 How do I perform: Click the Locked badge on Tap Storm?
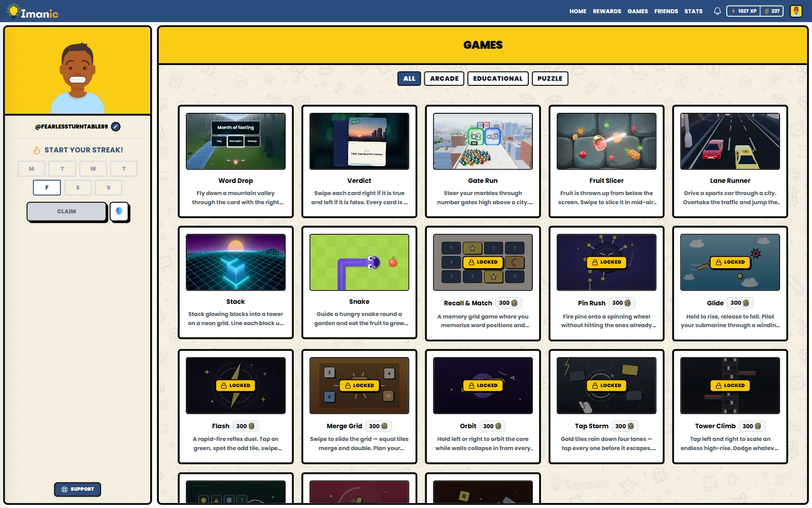[x=606, y=386]
